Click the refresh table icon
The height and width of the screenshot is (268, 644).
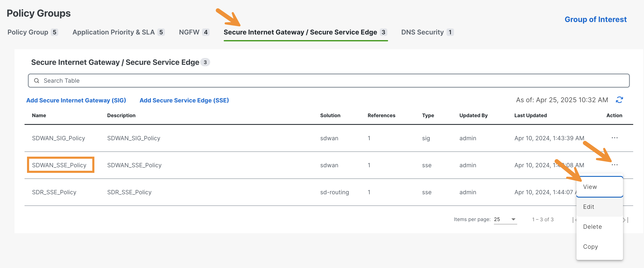click(619, 100)
